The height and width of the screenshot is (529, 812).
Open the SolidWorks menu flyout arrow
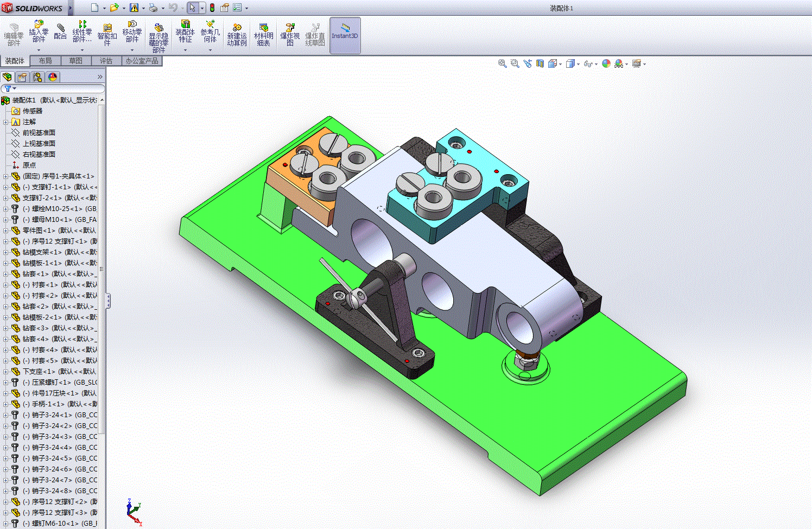click(72, 8)
